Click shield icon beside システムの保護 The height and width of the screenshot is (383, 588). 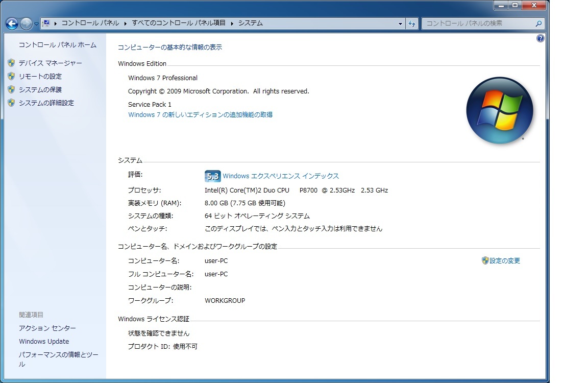click(x=11, y=89)
